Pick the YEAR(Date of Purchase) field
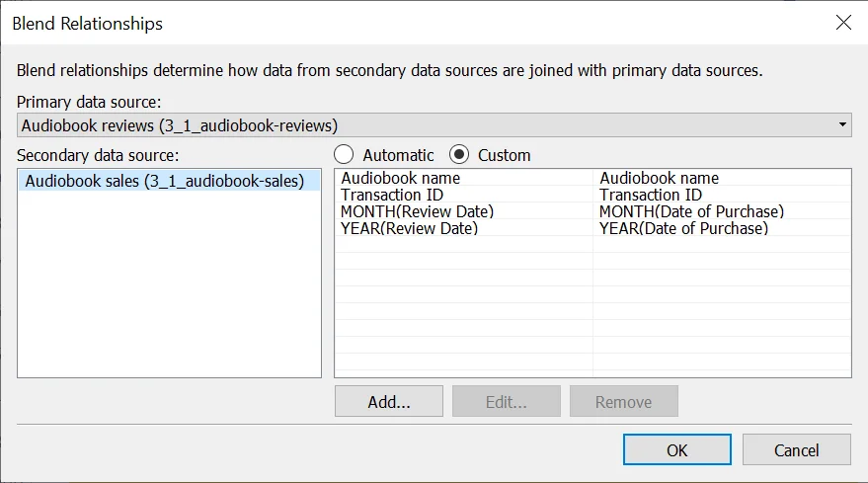Viewport: 868px width, 483px height. point(683,228)
